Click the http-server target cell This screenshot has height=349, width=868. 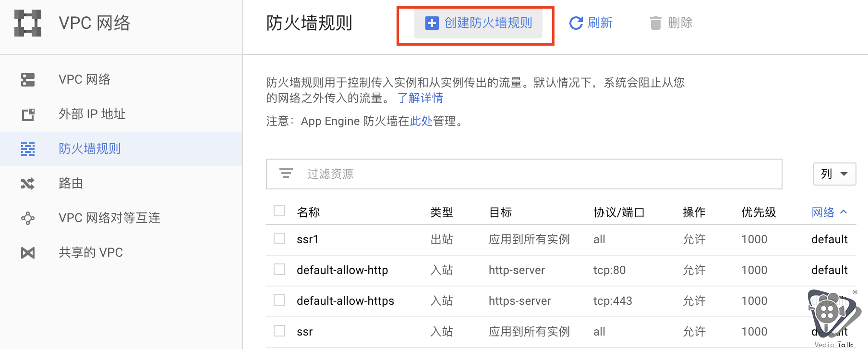[x=517, y=270]
